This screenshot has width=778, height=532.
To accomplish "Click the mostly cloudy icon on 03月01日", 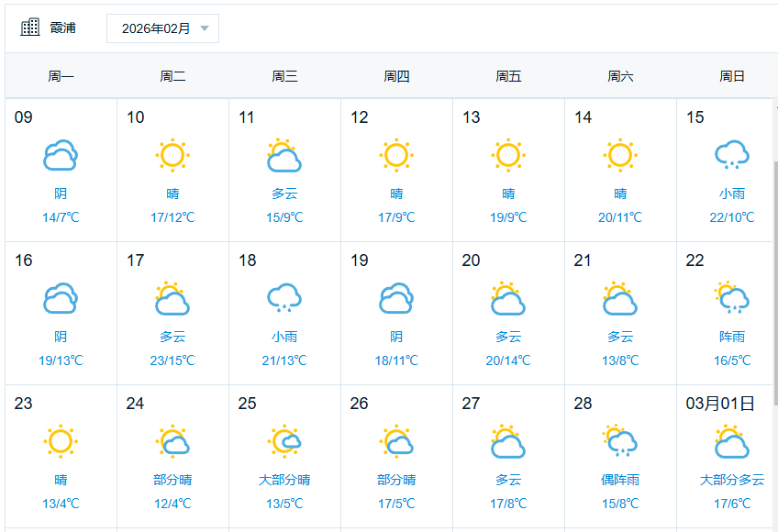I will click(732, 442).
